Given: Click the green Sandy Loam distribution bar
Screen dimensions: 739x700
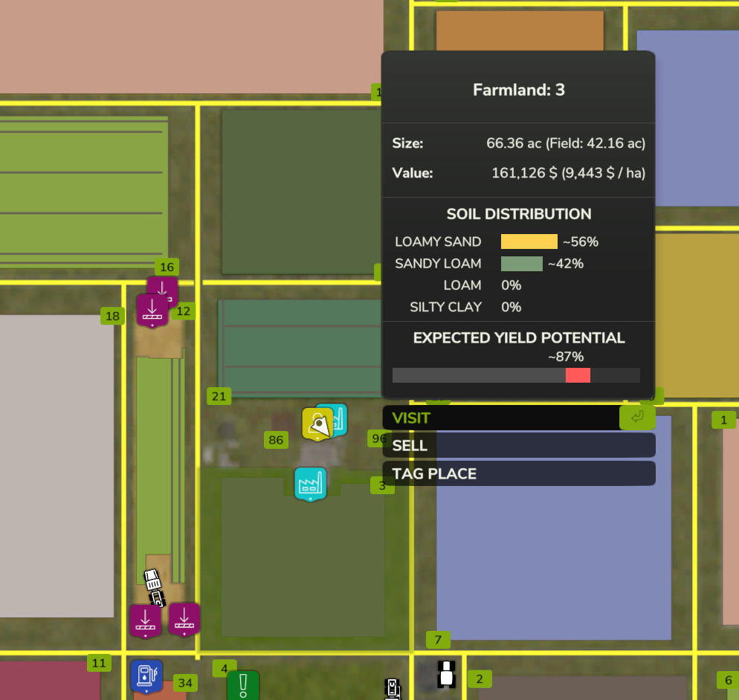Looking at the screenshot, I should point(522,264).
